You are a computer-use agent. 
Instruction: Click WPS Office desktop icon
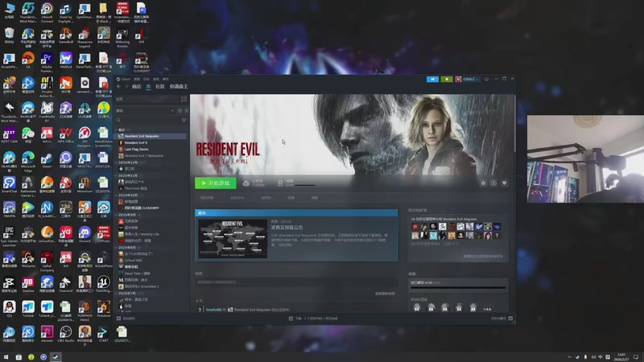pos(65,136)
